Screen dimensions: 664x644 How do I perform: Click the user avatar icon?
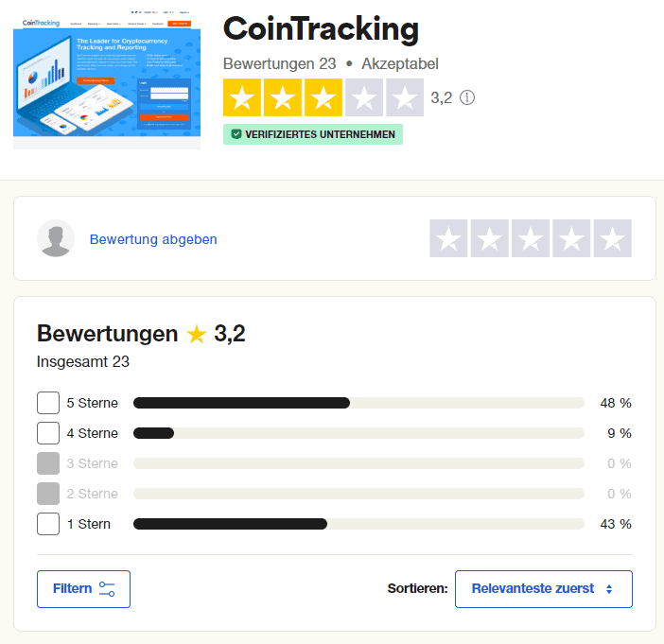click(x=56, y=238)
